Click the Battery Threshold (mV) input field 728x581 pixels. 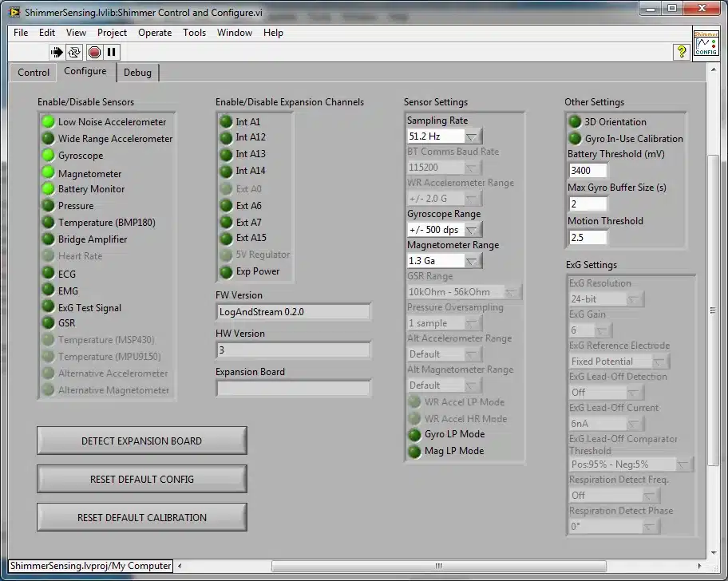coord(588,170)
